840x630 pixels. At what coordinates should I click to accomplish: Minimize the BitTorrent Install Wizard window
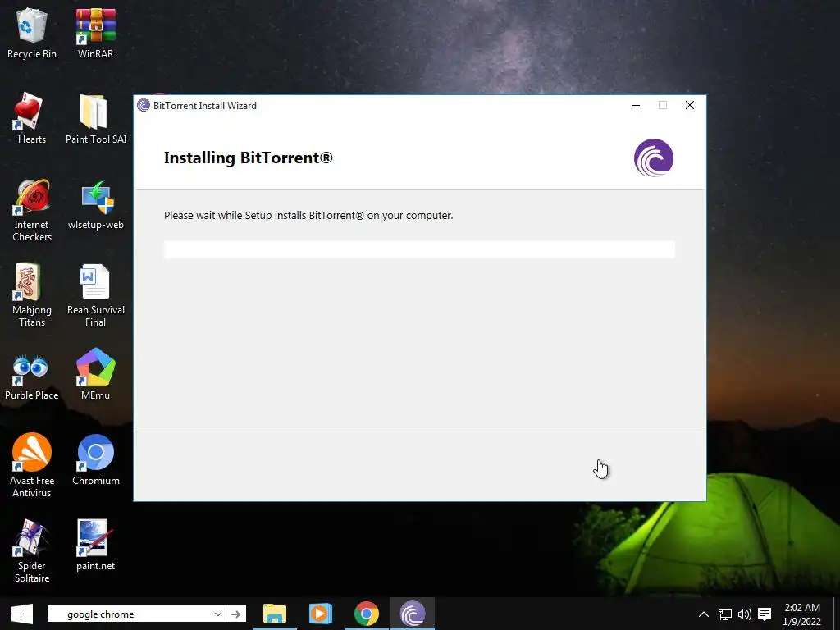tap(636, 106)
